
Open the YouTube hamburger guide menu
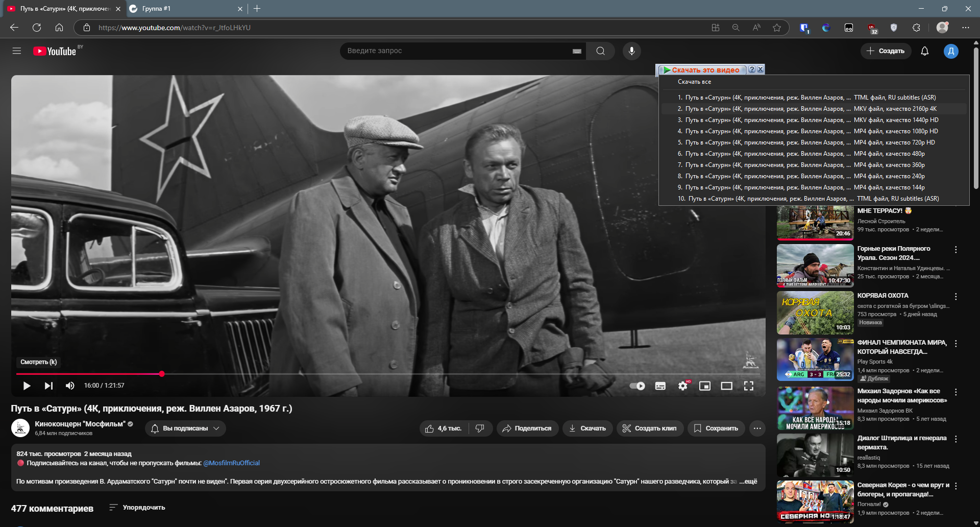[17, 51]
